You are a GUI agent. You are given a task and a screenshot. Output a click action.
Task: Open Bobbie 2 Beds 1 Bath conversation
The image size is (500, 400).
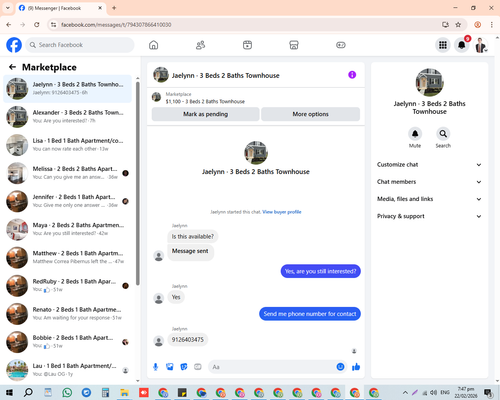click(x=68, y=342)
